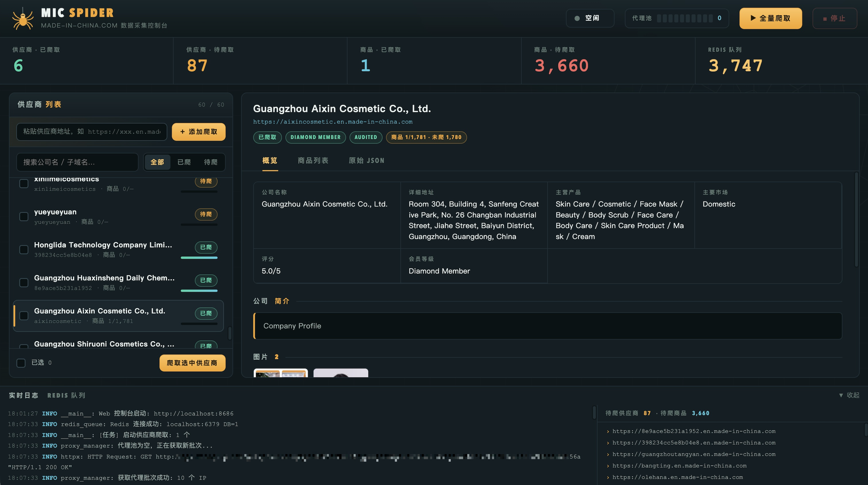Click the olehana queue URL
This screenshot has width=868, height=485.
pos(677,477)
